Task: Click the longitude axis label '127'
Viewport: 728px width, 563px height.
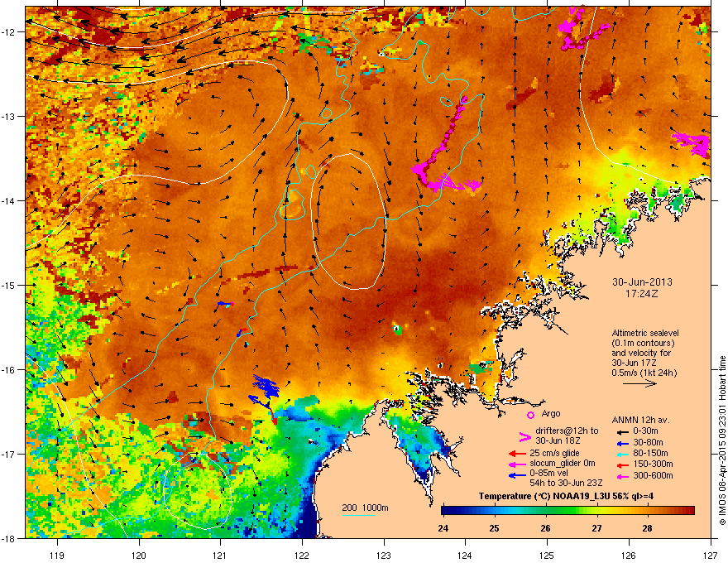Action: pos(710,555)
